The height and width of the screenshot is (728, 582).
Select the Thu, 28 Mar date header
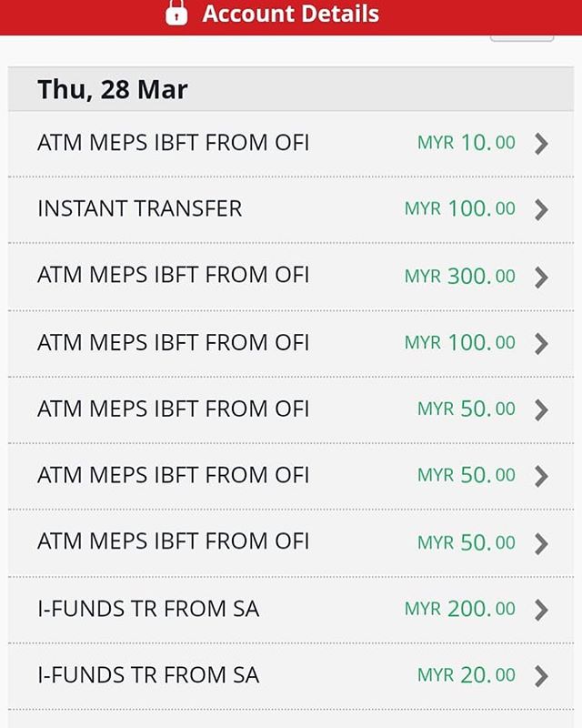coord(113,90)
